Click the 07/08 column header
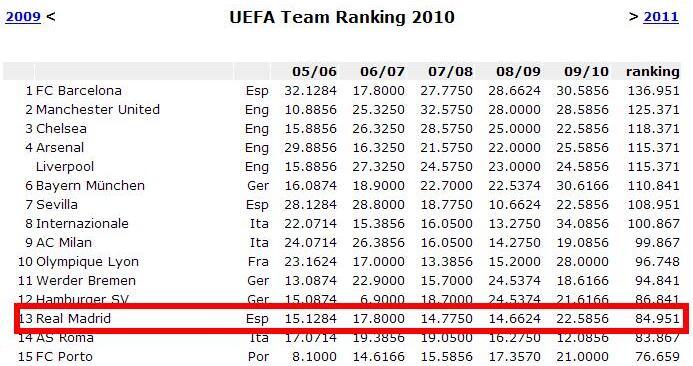 click(450, 72)
